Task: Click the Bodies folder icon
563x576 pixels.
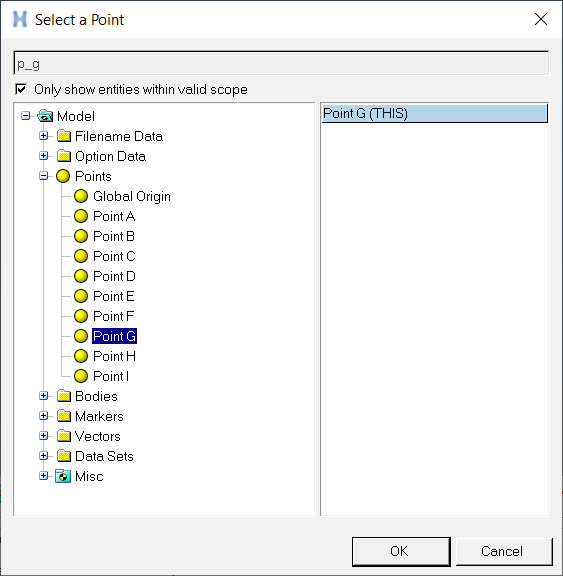Action: click(64, 396)
